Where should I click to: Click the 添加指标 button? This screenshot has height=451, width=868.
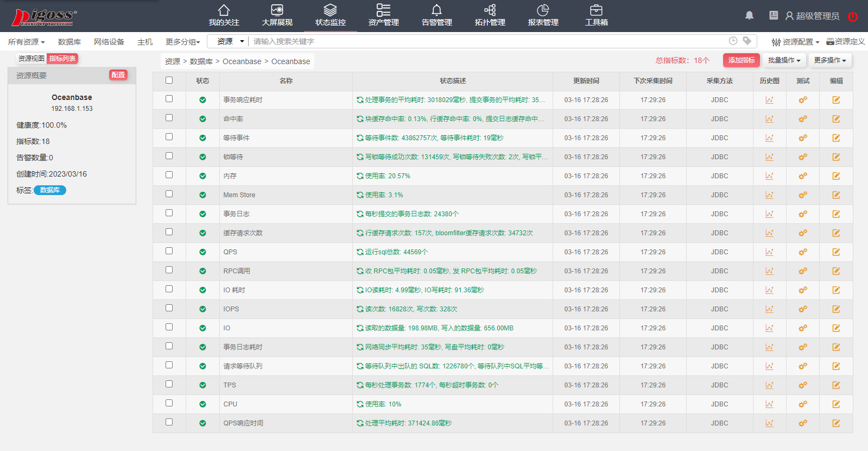pyautogui.click(x=741, y=60)
